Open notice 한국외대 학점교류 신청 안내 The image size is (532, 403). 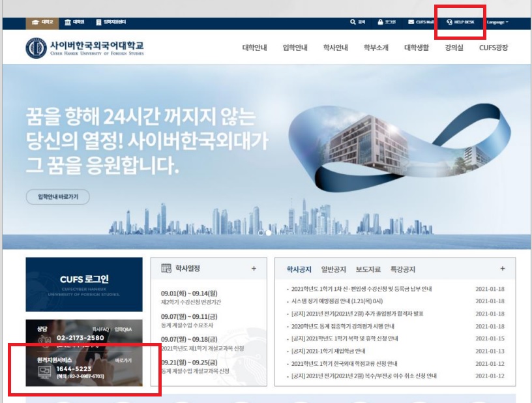[x=344, y=364]
